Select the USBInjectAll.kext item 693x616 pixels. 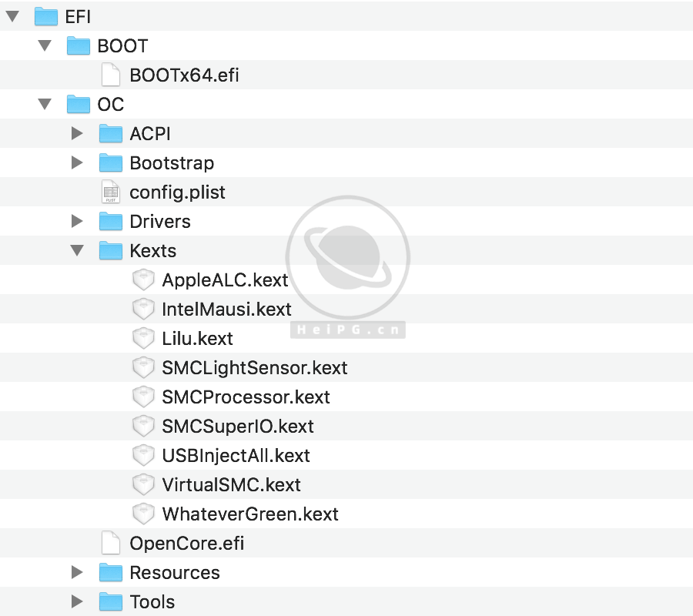click(x=236, y=455)
